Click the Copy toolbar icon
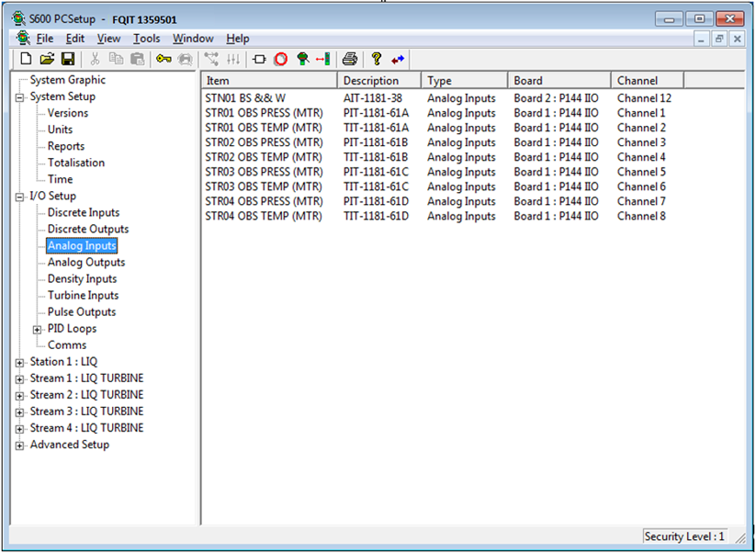This screenshot has width=756, height=553. pyautogui.click(x=116, y=60)
